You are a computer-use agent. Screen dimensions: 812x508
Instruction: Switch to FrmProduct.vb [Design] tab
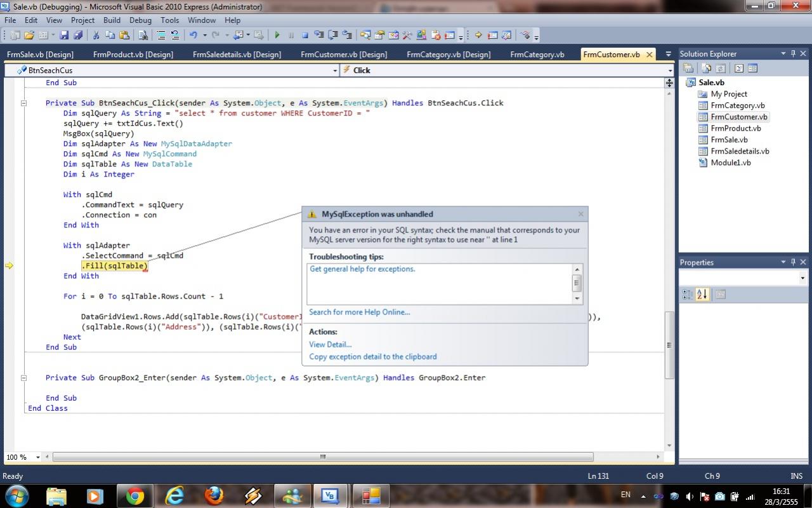[x=133, y=55]
